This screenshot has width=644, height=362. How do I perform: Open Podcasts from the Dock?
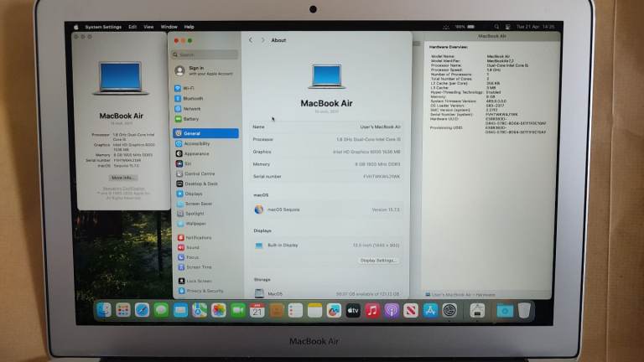coord(392,310)
